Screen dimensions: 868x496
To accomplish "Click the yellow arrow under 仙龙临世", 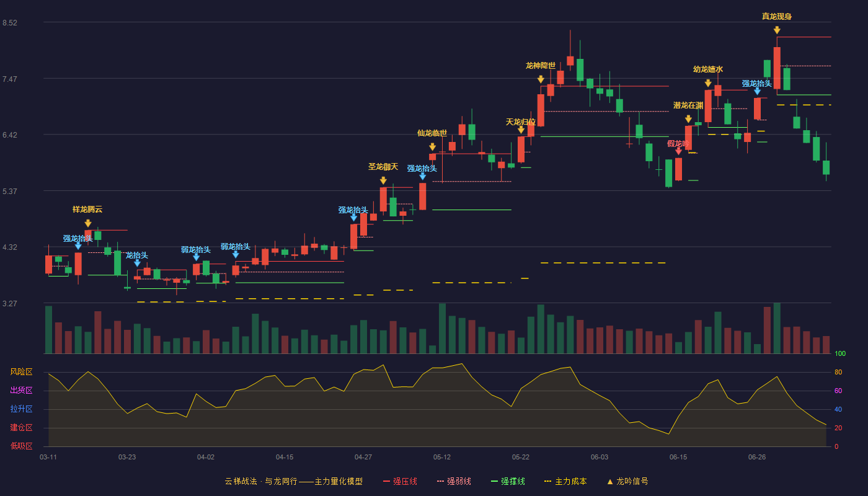I will click(432, 147).
